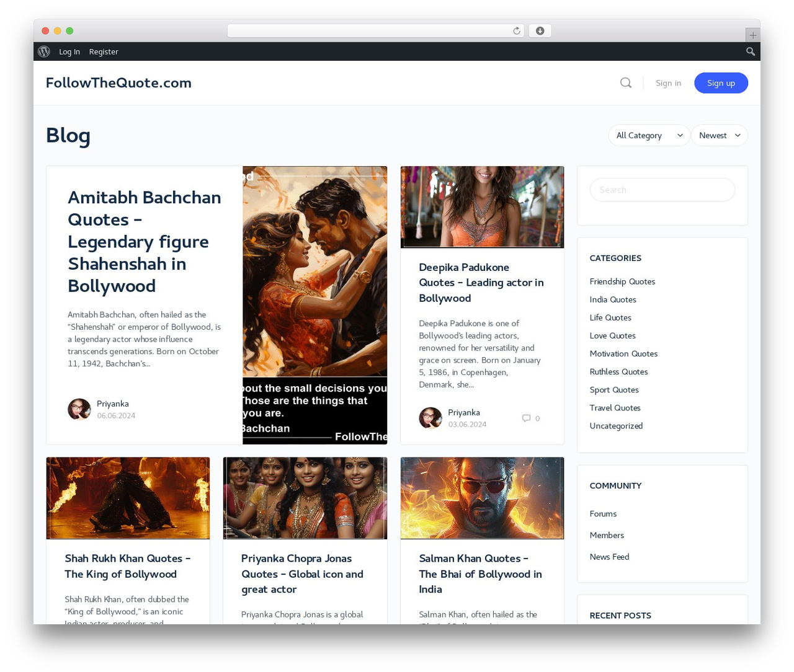
Task: Click the WordPress logo in admin bar
Action: click(x=44, y=51)
